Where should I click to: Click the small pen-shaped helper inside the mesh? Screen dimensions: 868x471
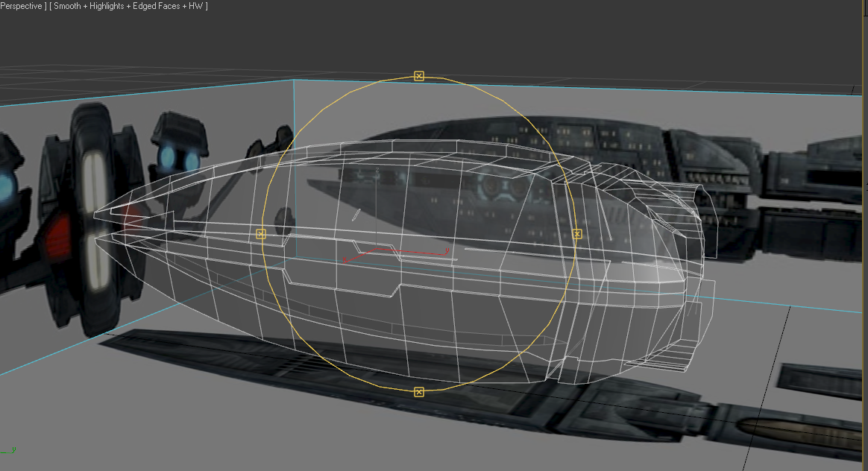(356, 215)
